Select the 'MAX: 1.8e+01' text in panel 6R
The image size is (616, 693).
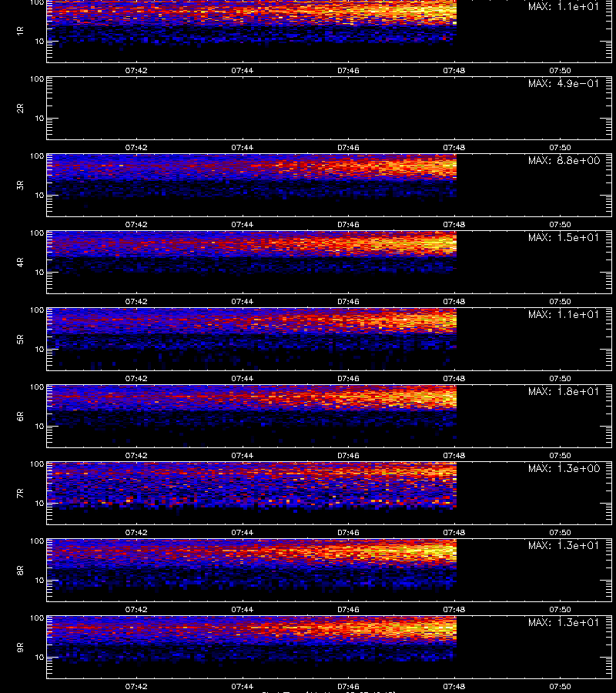click(x=564, y=391)
